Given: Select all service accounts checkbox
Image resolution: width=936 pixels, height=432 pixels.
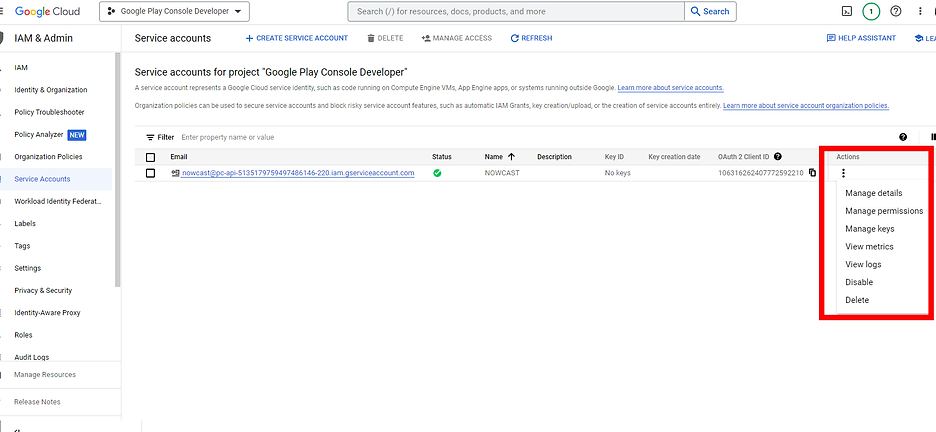Looking at the screenshot, I should [x=150, y=157].
